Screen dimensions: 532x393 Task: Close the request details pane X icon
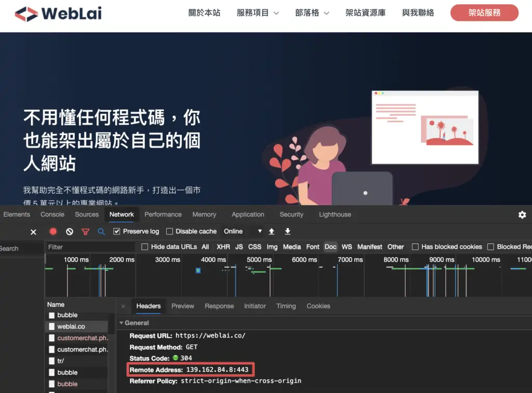coord(123,306)
